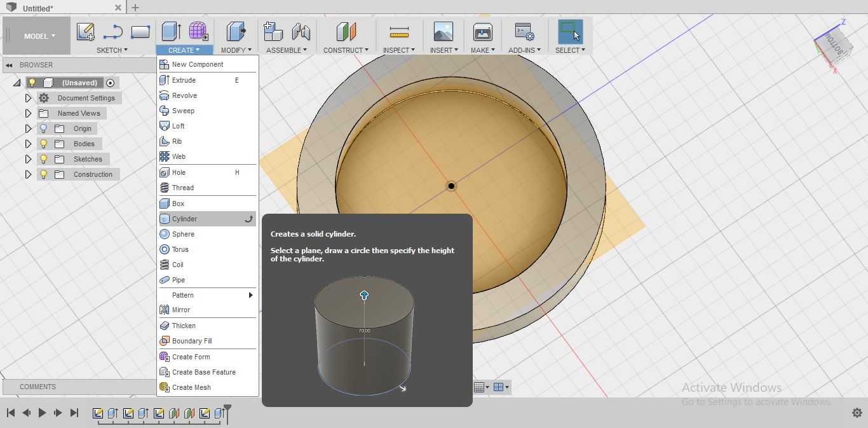Expand the Named Views tree node
The image size is (868, 428).
[x=28, y=113]
